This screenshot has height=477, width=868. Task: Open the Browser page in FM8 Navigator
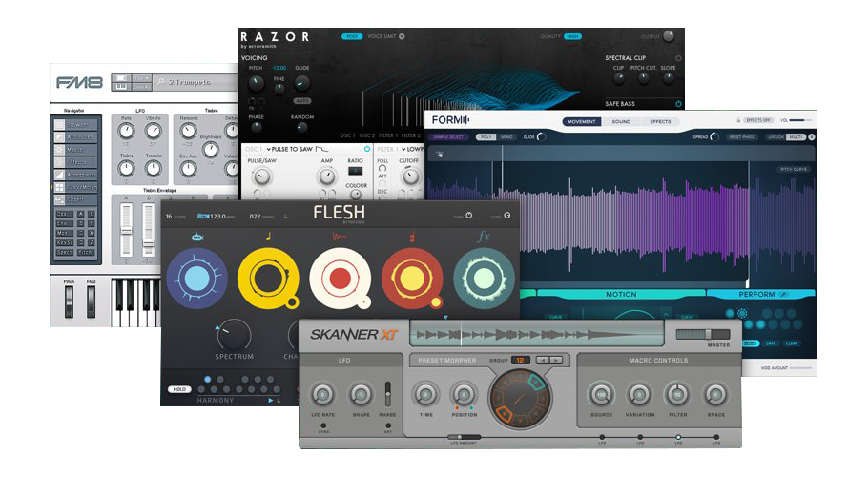coord(76,125)
